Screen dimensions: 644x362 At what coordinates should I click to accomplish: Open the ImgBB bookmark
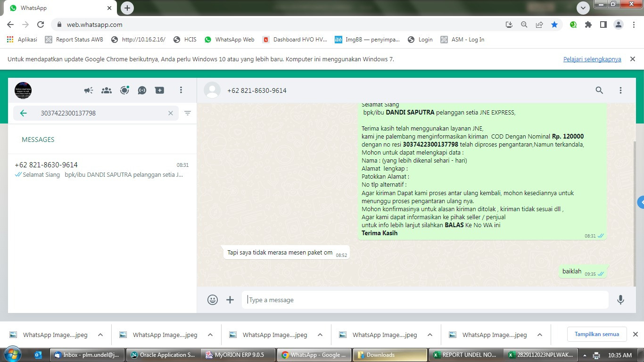tap(367, 40)
